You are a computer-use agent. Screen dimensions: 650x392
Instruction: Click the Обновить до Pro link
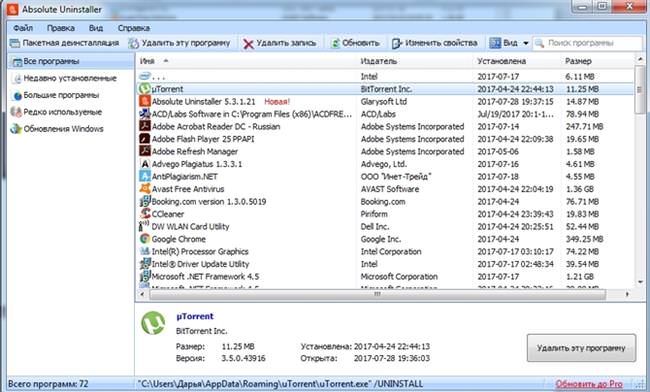(589, 384)
